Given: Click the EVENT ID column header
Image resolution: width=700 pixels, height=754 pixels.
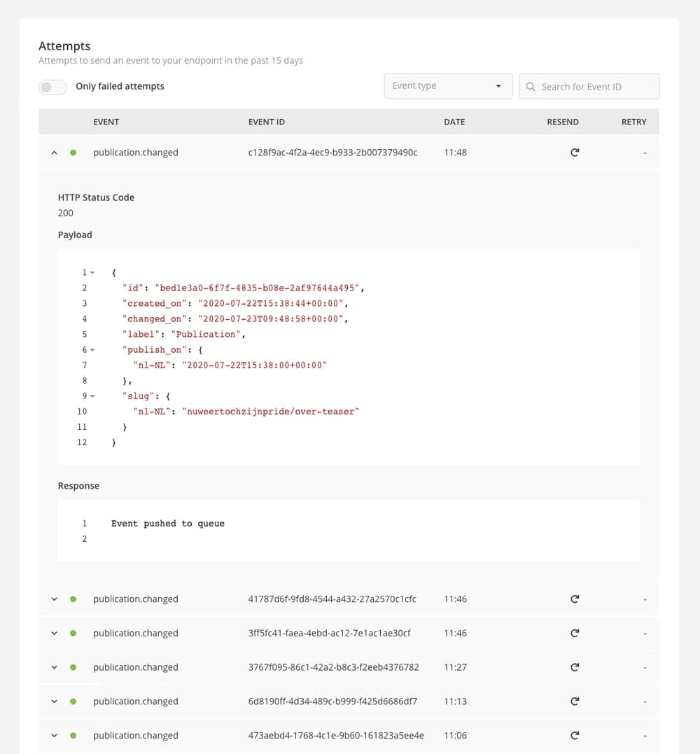Looking at the screenshot, I should tap(266, 122).
